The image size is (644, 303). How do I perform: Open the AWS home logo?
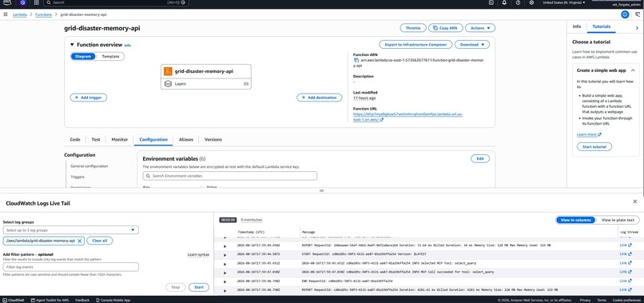tap(8, 2)
